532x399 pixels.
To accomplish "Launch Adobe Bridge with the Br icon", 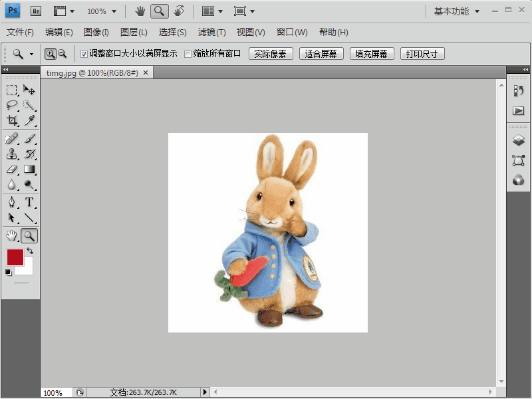I will [36, 11].
